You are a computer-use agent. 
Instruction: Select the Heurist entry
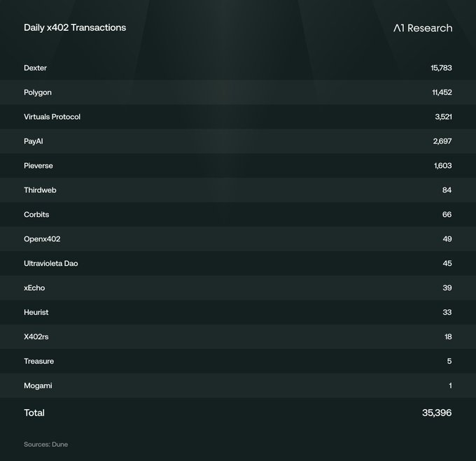coord(36,313)
